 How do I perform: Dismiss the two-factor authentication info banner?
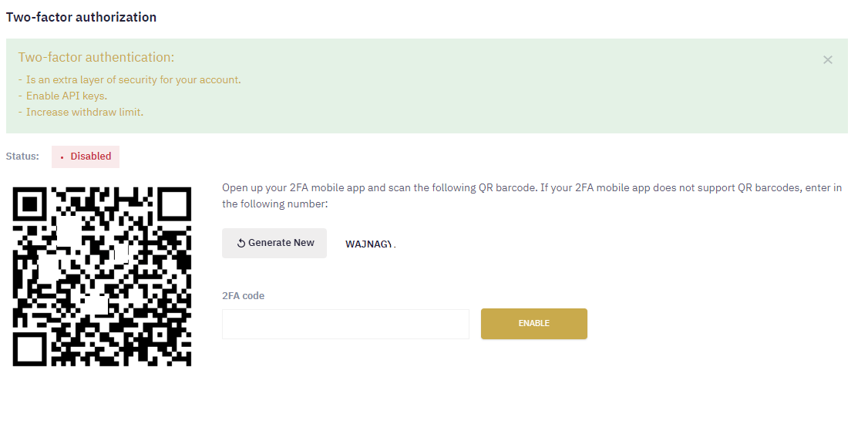click(x=827, y=60)
